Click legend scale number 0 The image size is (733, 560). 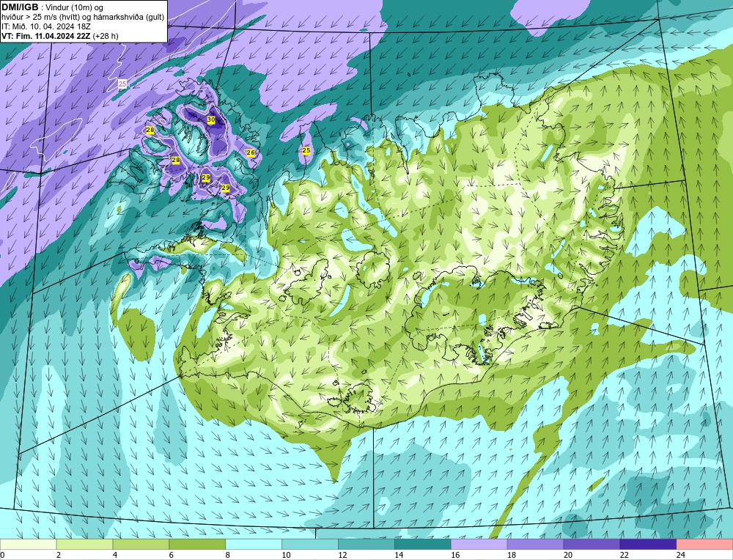point(2,555)
